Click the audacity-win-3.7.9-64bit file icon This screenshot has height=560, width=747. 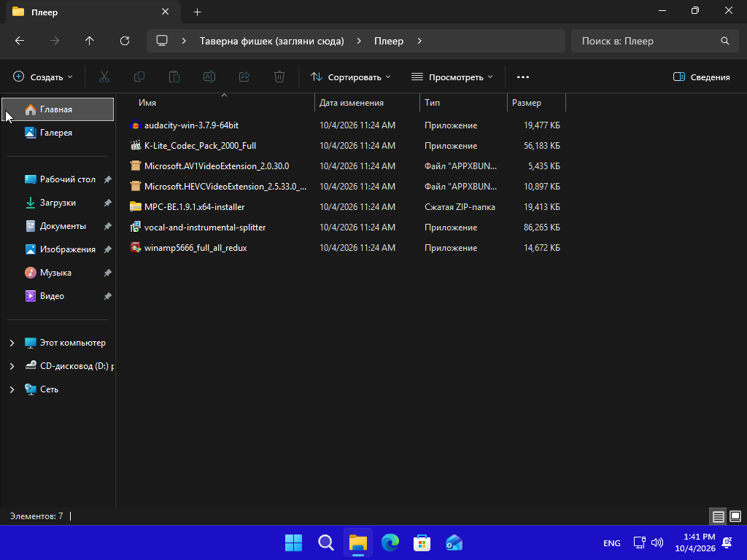[x=135, y=125]
